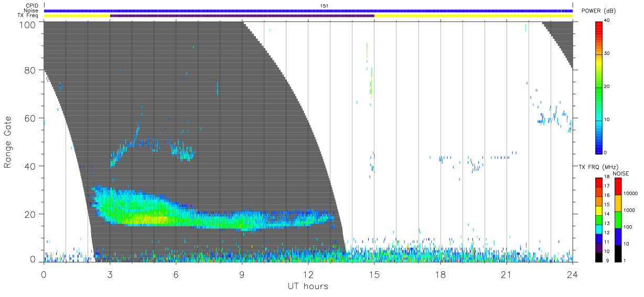Select the blue swatch of NOISE legend
The width and height of the screenshot is (644, 297).
click(618, 237)
